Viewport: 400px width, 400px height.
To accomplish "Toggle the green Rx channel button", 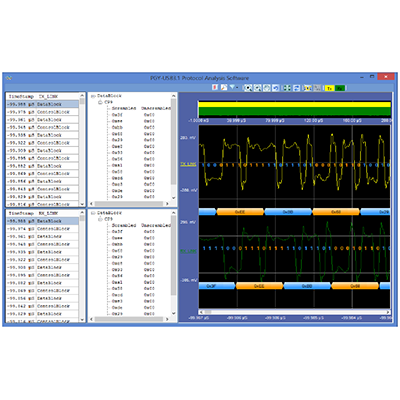I will 340,88.
